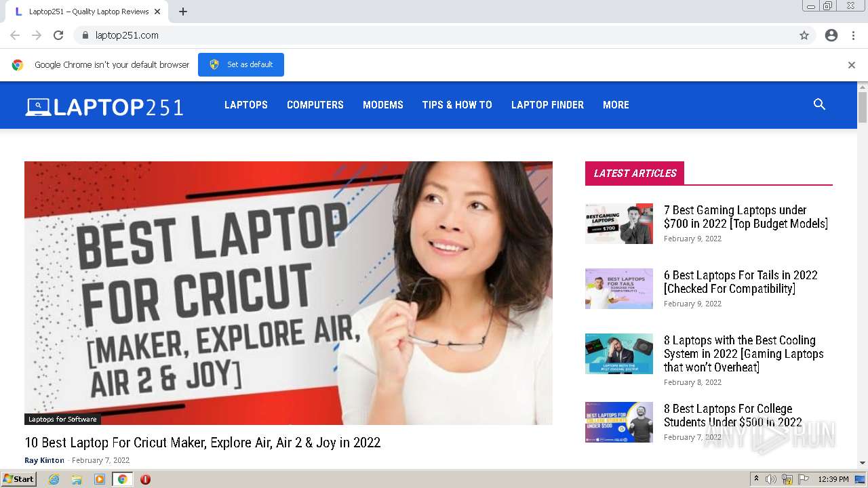Open the Chrome three-dot menu

(853, 35)
